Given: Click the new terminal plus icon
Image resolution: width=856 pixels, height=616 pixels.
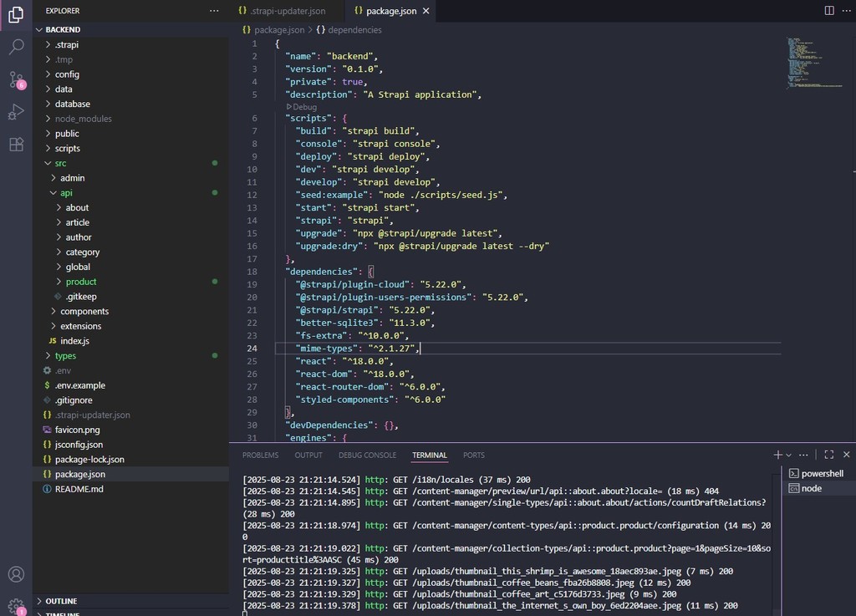Looking at the screenshot, I should pos(777,455).
